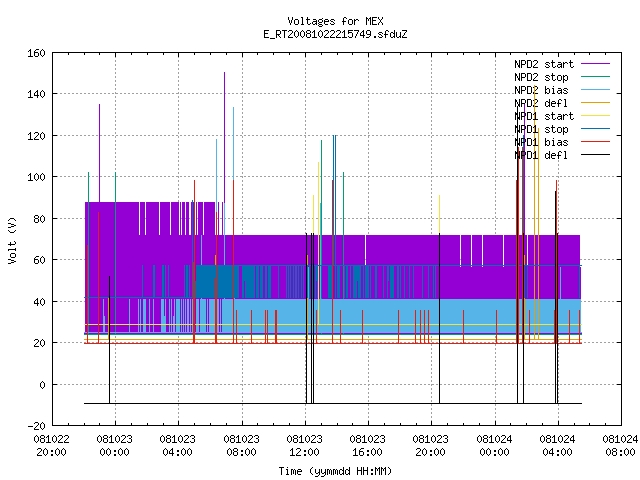Click dark blue line sample beside NPD1 stop
Viewport: 640px width, 480px height.
(x=596, y=129)
